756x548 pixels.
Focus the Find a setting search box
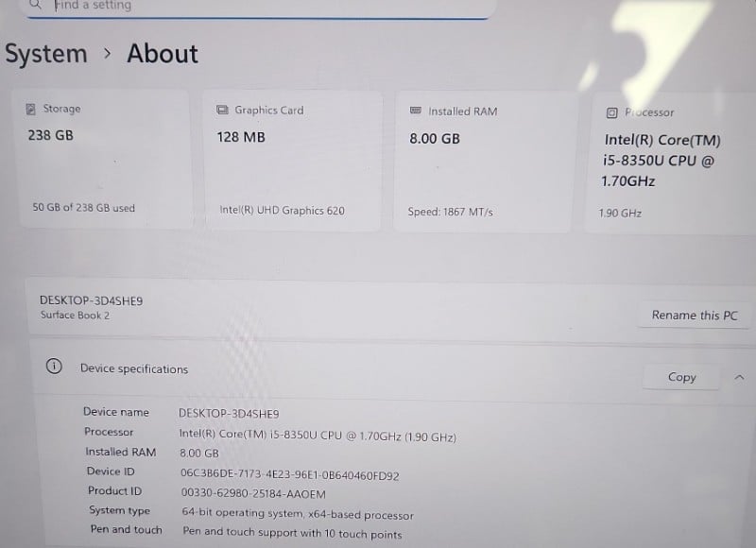point(258,7)
